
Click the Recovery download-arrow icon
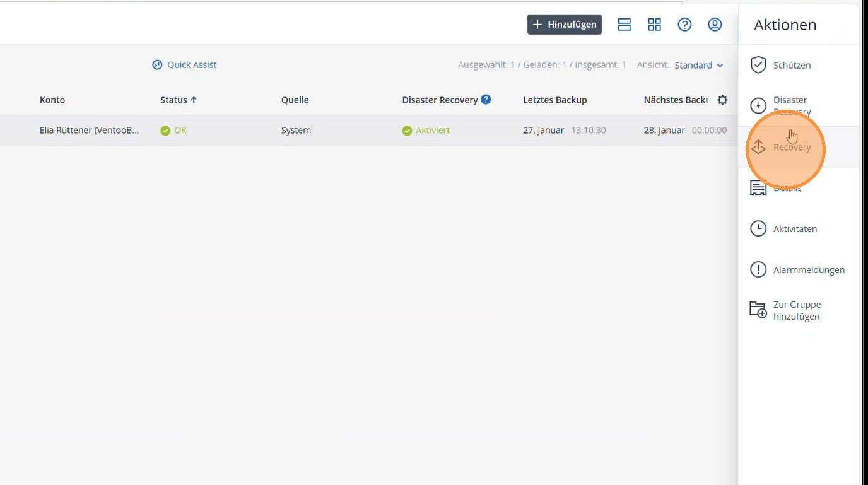(x=758, y=147)
